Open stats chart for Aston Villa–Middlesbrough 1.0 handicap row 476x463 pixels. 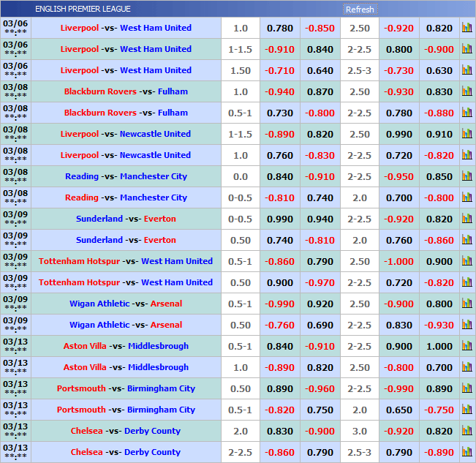(467, 367)
